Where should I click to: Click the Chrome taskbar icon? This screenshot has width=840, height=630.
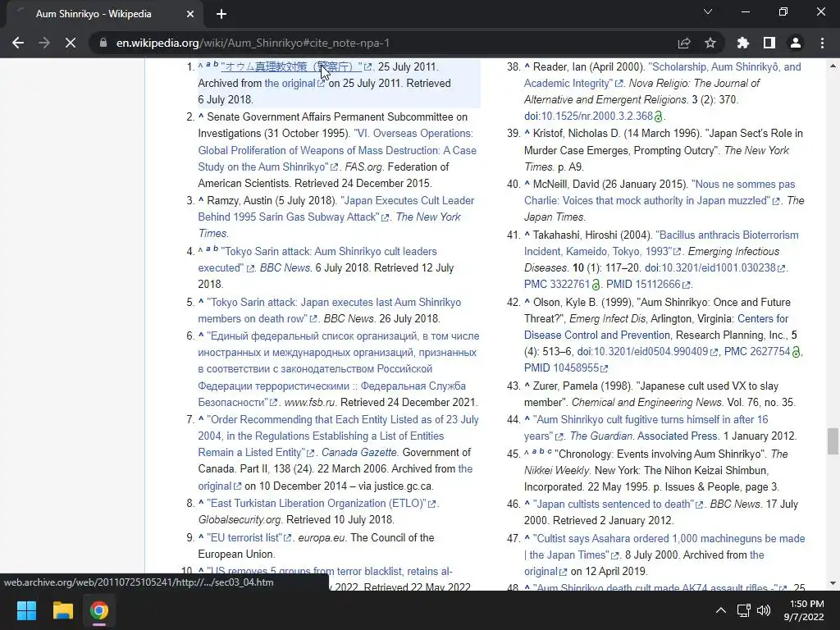99,610
